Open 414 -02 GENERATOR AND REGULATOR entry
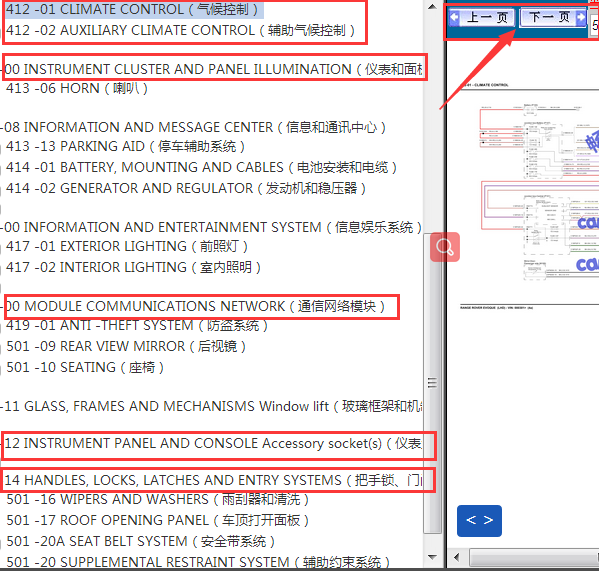Viewport: 599px width, 571px height. point(186,188)
